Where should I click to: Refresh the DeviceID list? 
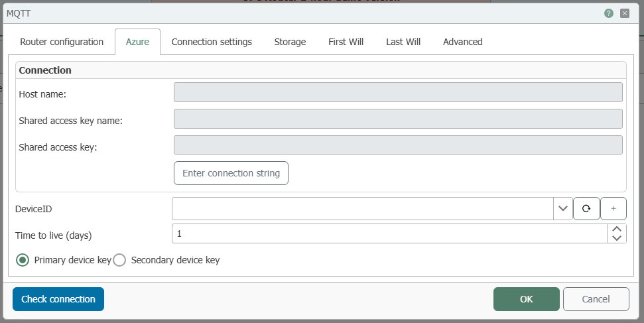click(x=586, y=208)
